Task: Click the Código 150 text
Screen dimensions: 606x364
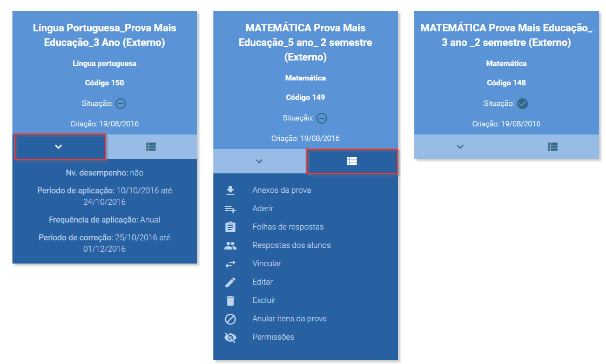Action: [x=104, y=83]
